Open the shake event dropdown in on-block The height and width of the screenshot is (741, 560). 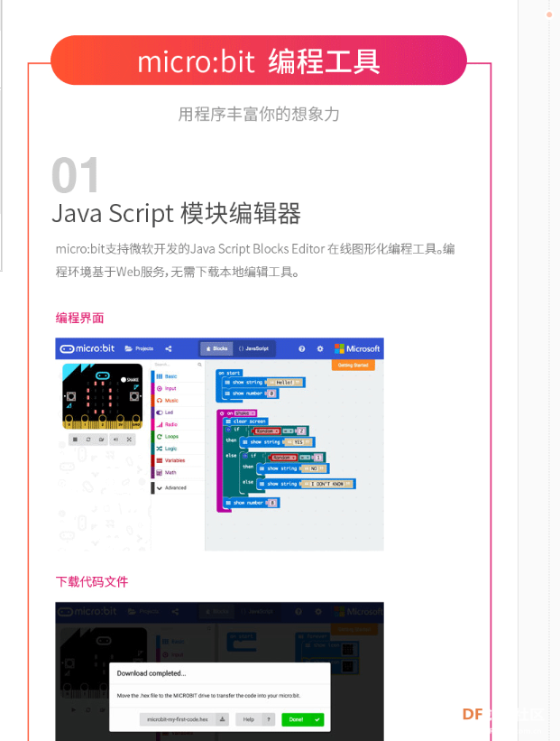tap(243, 412)
